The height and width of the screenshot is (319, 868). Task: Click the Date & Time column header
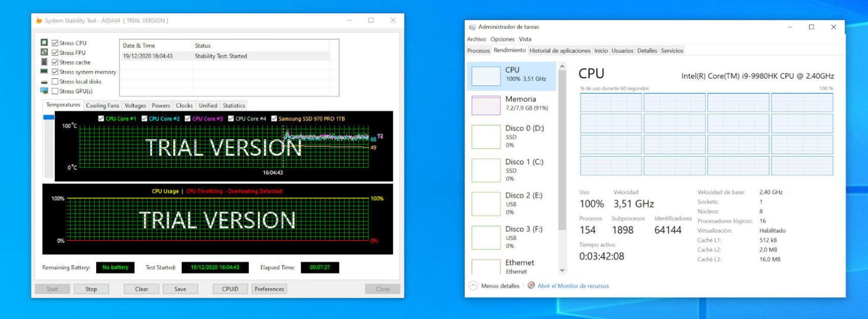pyautogui.click(x=156, y=45)
